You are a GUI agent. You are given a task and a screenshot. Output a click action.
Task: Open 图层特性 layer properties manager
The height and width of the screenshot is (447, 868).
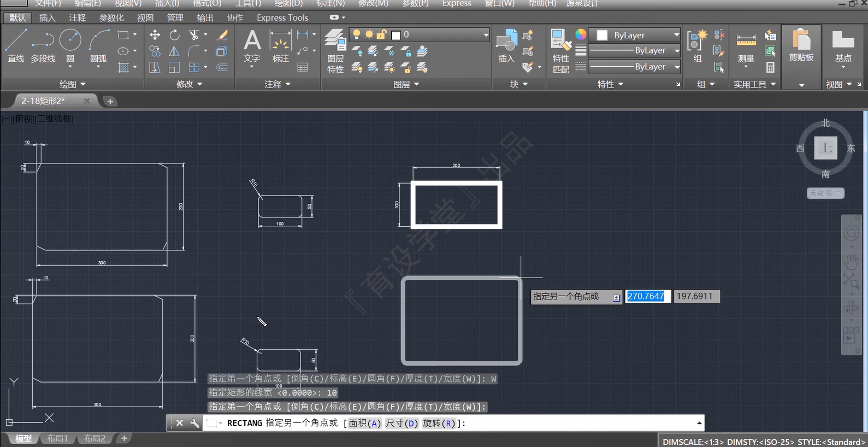[x=335, y=51]
